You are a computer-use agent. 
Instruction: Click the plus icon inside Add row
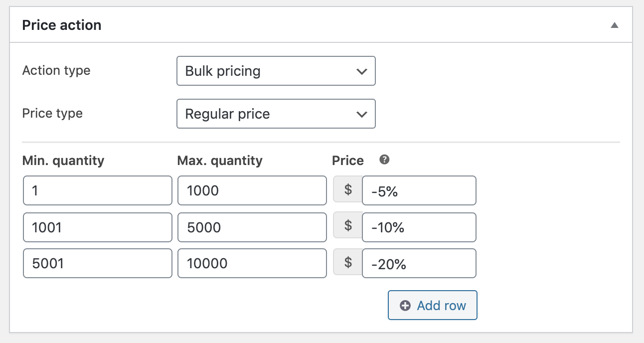(x=405, y=305)
